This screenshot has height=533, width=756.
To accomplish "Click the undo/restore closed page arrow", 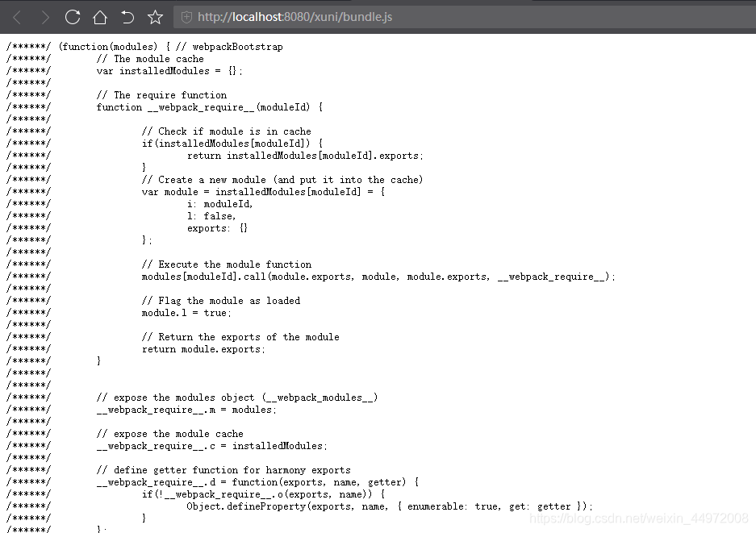I will (x=127, y=18).
